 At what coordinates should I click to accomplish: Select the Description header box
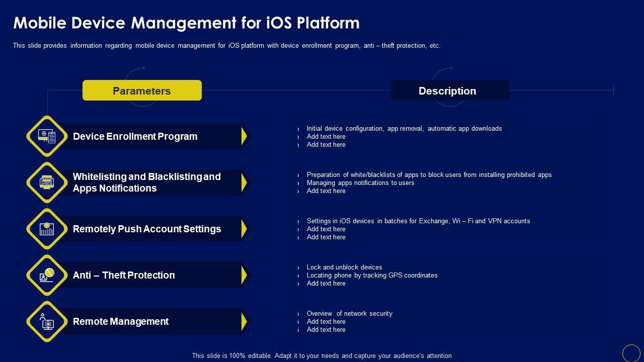pyautogui.click(x=450, y=90)
